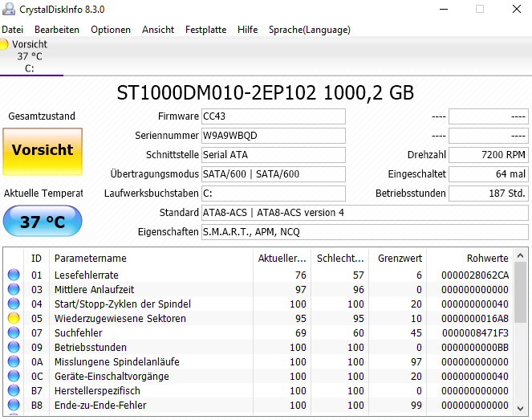Open the Datei menu
532x420 pixels.
coord(12,30)
